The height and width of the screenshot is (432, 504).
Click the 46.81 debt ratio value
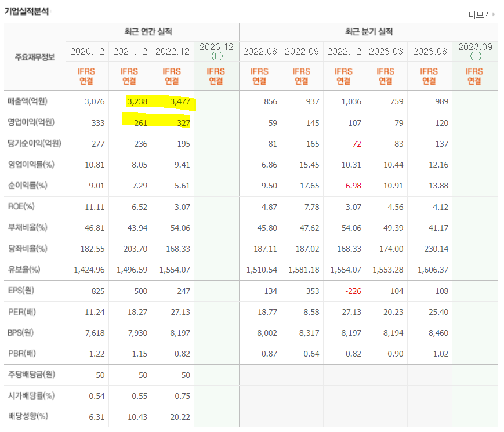tap(95, 228)
